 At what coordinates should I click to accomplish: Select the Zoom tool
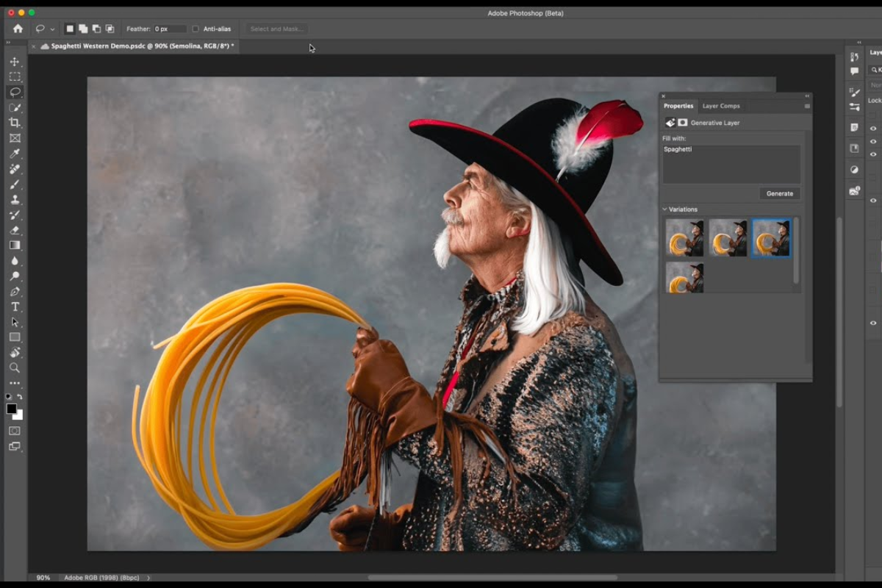point(15,367)
